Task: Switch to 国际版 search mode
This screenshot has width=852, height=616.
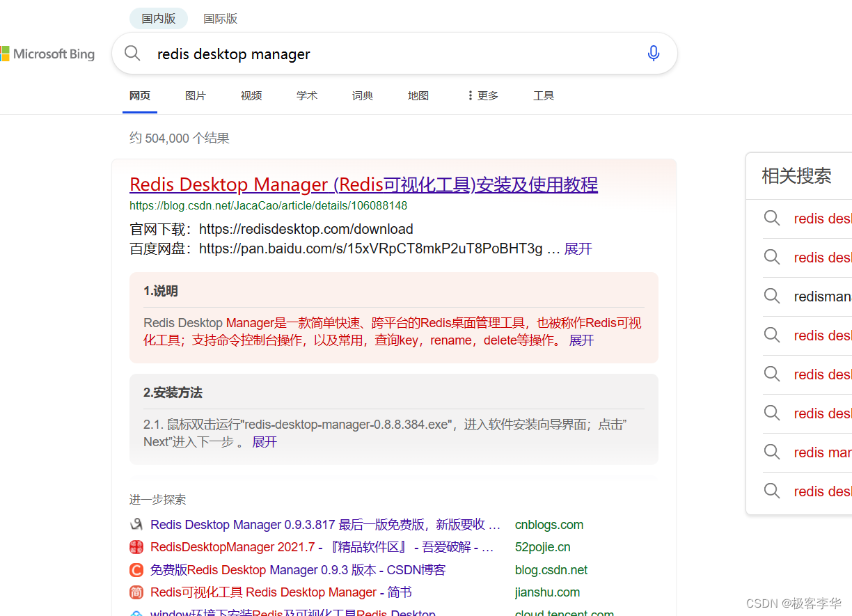Action: 221,19
